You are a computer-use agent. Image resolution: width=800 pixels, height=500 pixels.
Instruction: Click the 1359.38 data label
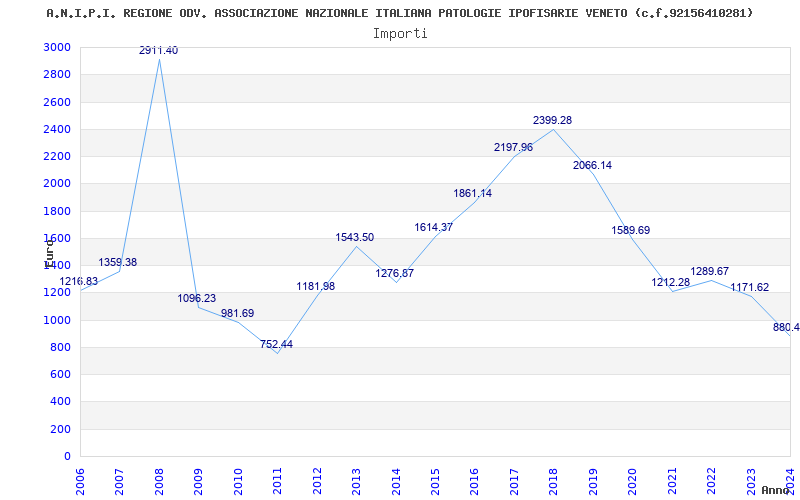click(x=118, y=262)
